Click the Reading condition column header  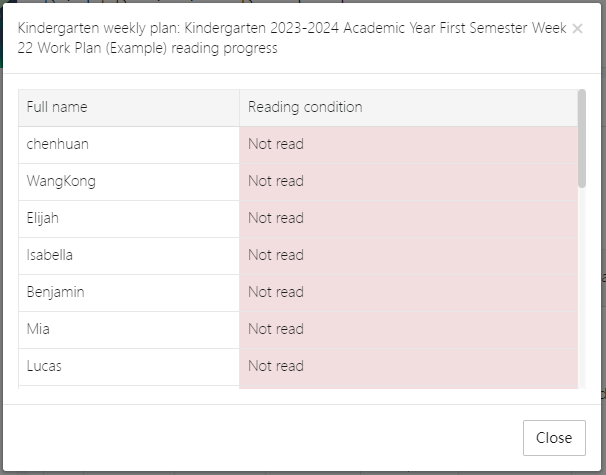coord(408,107)
